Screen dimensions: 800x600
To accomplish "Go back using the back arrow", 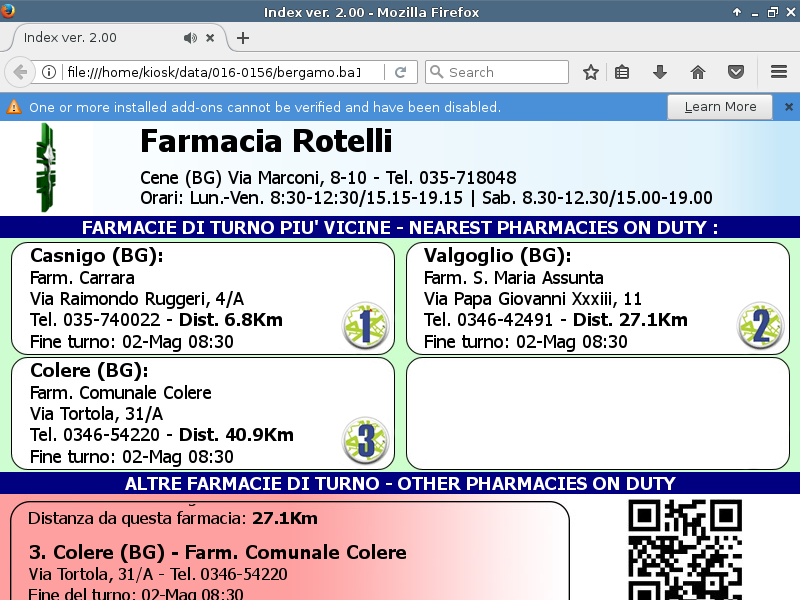I will pos(20,72).
